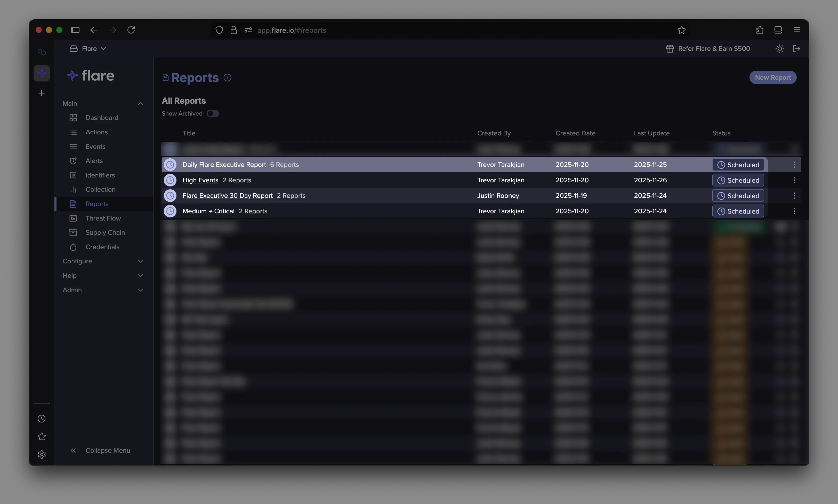Open the browser hamburger menu
The image size is (838, 504).
coord(796,30)
